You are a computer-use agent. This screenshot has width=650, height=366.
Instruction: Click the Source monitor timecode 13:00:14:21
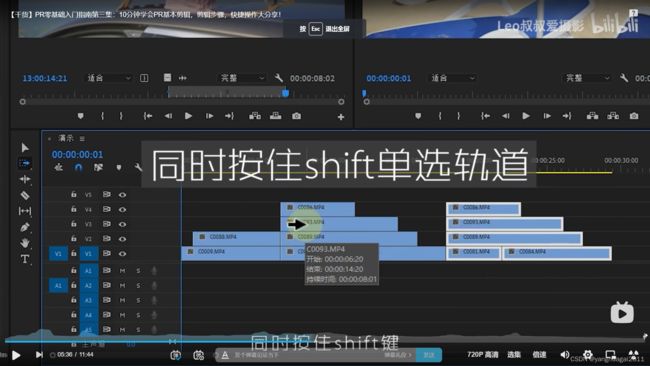[45, 78]
